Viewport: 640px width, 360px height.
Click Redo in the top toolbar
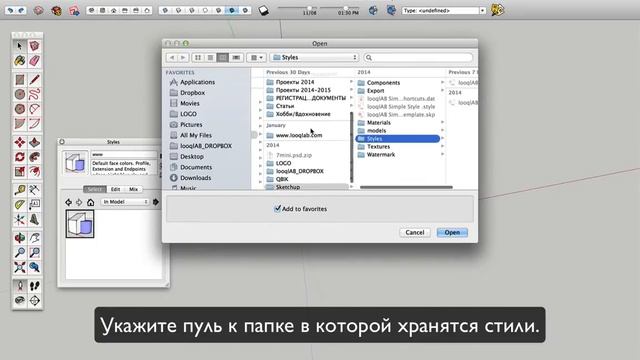pos(21,10)
